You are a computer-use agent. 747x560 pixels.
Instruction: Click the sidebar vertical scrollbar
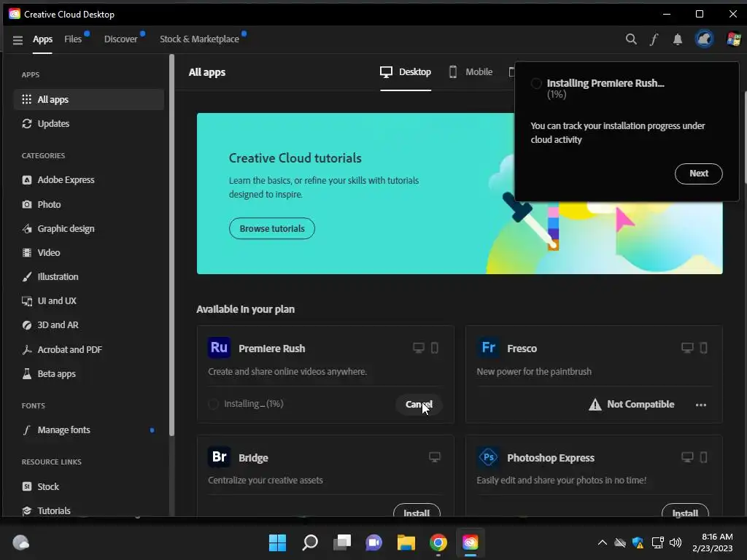point(171,245)
